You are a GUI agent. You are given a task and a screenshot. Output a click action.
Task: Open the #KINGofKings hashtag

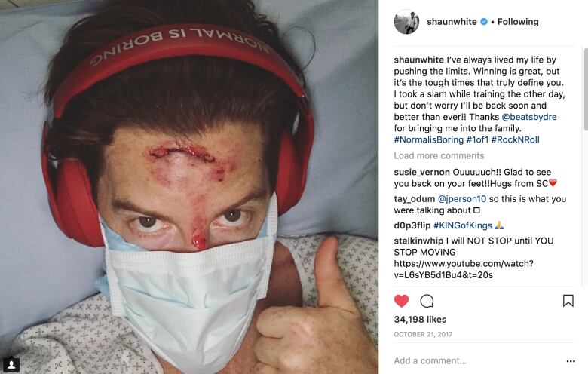coord(463,225)
